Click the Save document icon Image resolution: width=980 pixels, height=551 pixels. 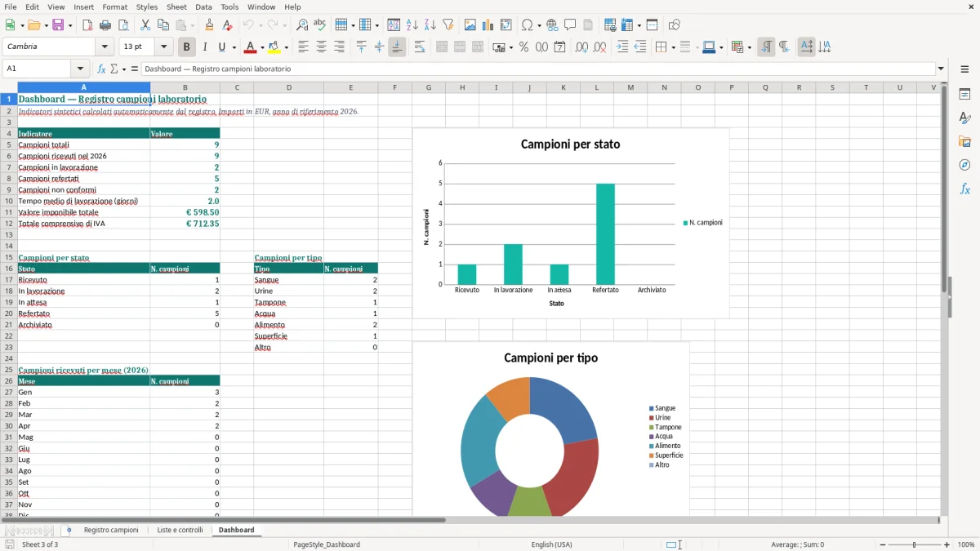click(58, 25)
